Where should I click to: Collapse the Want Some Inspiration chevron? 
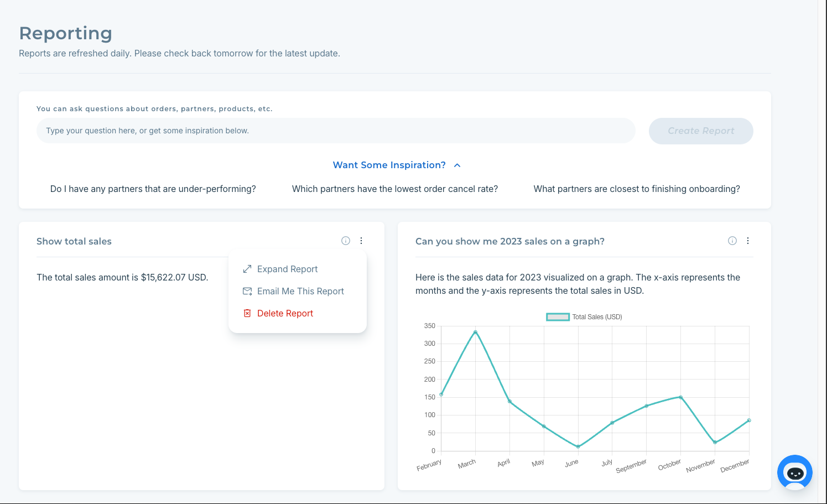[x=457, y=165]
